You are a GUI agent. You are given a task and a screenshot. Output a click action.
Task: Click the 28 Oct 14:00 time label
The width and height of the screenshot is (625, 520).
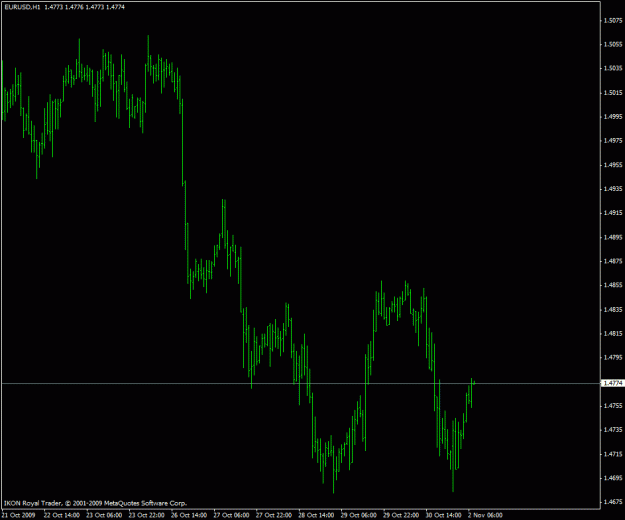[316, 515]
